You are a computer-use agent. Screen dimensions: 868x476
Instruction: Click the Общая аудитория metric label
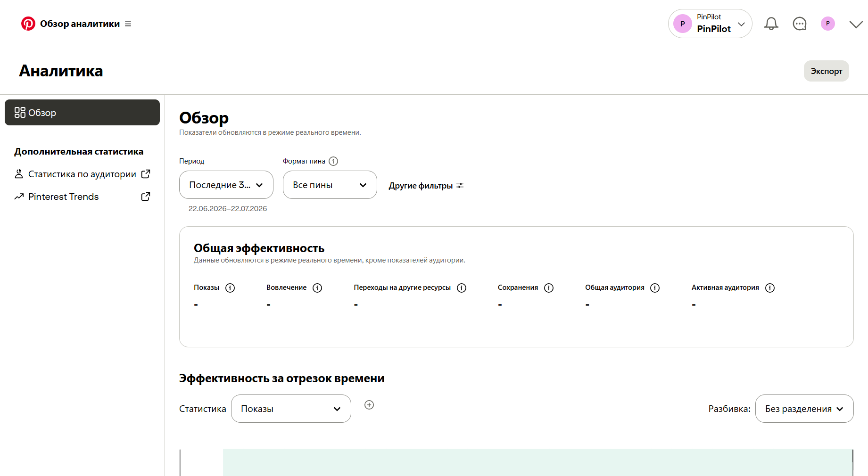coord(615,287)
